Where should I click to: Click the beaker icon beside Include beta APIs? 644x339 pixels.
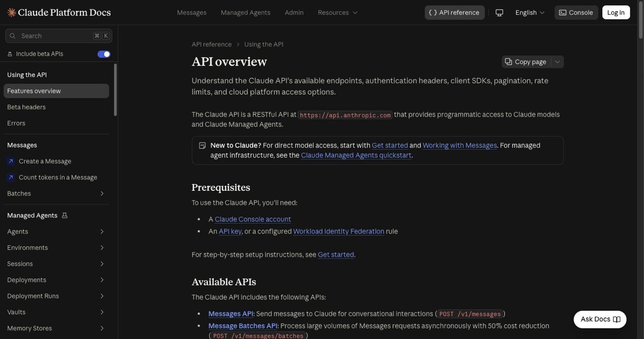[10, 54]
